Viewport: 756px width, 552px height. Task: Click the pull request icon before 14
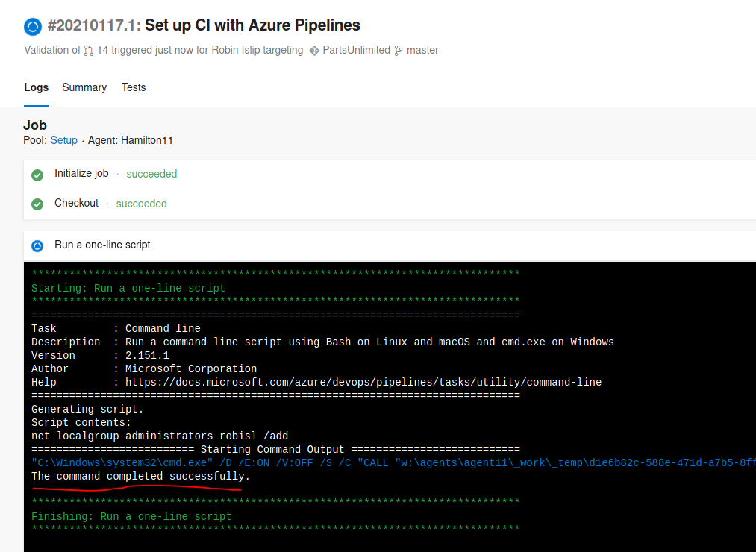click(88, 51)
